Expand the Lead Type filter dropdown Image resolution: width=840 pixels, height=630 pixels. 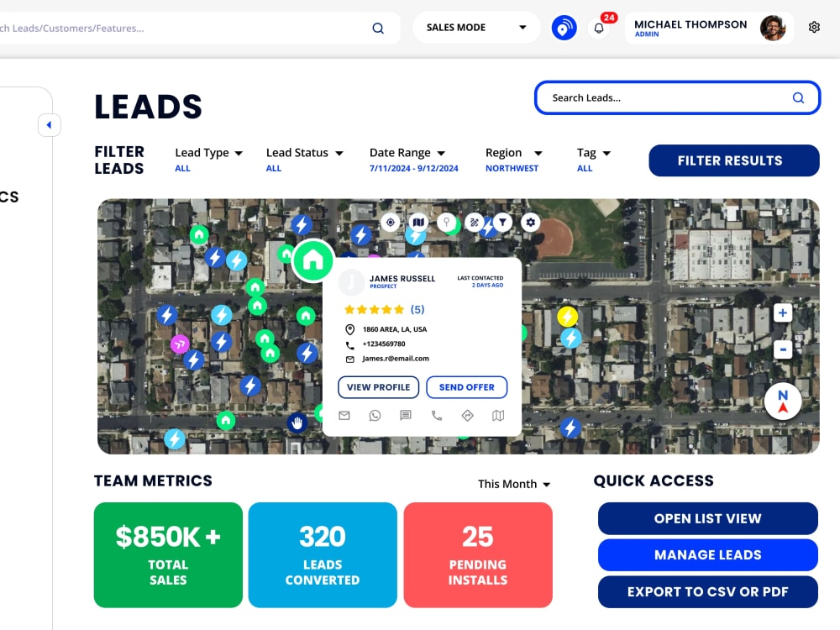tap(207, 153)
